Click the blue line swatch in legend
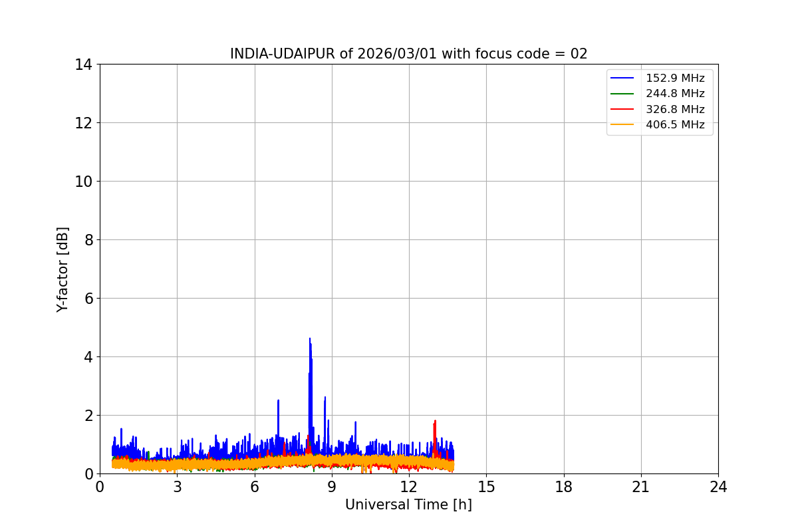This screenshot has width=798, height=532. (x=622, y=78)
